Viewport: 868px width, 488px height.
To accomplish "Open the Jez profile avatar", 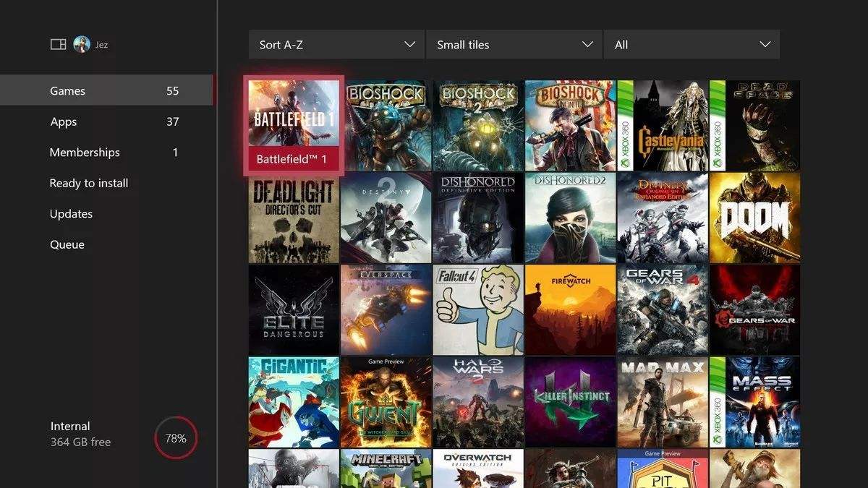I will pos(82,44).
